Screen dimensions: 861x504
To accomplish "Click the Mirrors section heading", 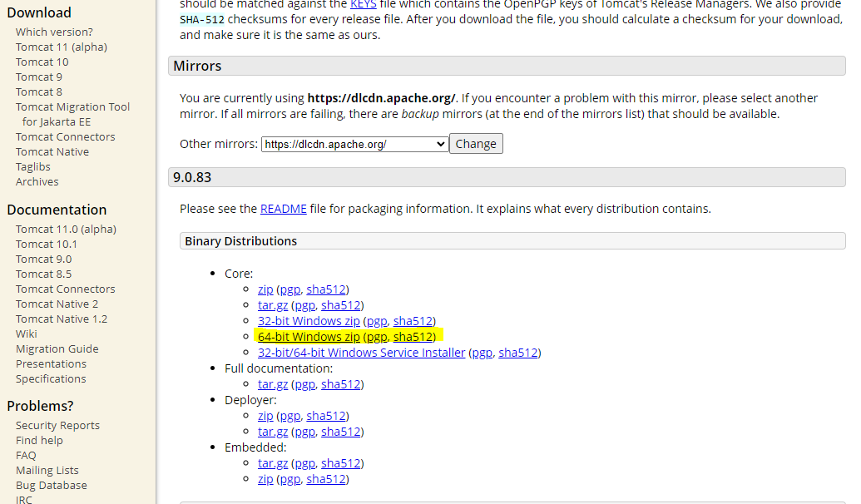I will tap(197, 66).
